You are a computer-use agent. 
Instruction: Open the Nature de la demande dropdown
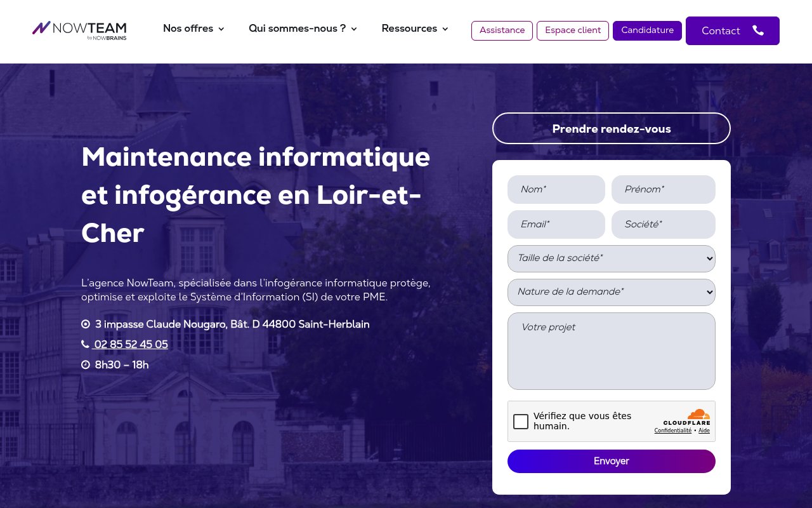tap(612, 292)
